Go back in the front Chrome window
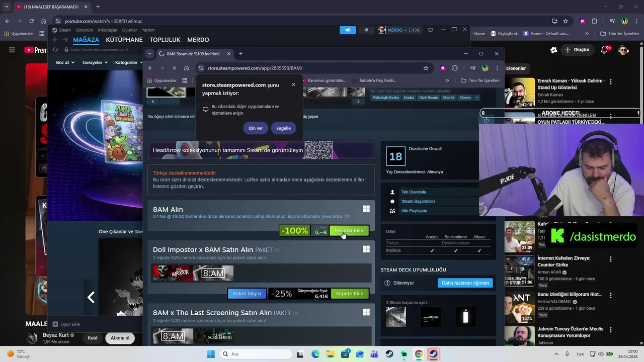 (150, 68)
